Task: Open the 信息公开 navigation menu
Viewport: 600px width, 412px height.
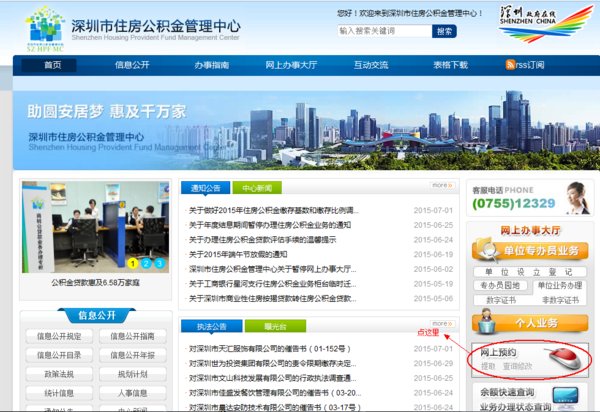Action: 132,65
